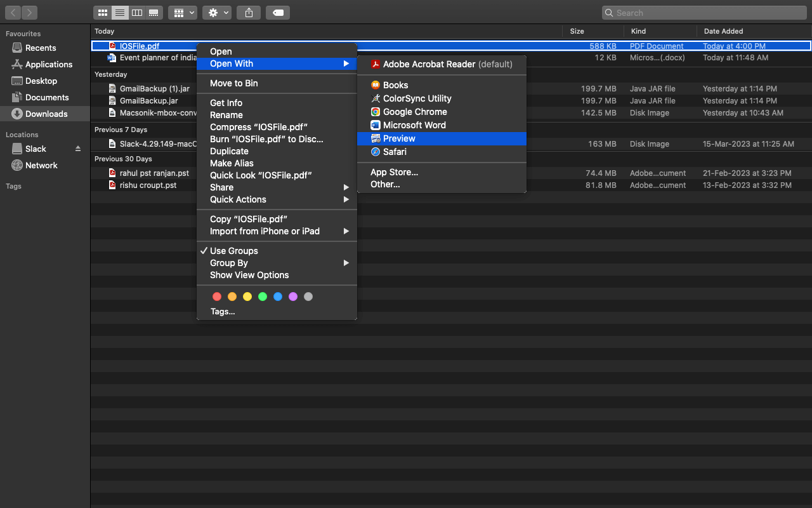Screen dimensions: 812x508
Task: Select Rename in the context menu
Action: [x=277, y=115]
